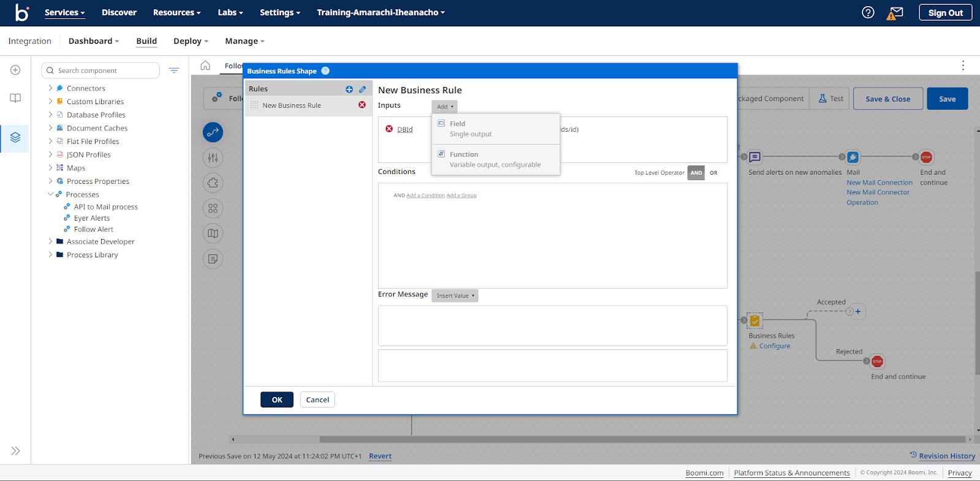Open the Services menu
The height and width of the screenshot is (481, 980).
coord(64,12)
